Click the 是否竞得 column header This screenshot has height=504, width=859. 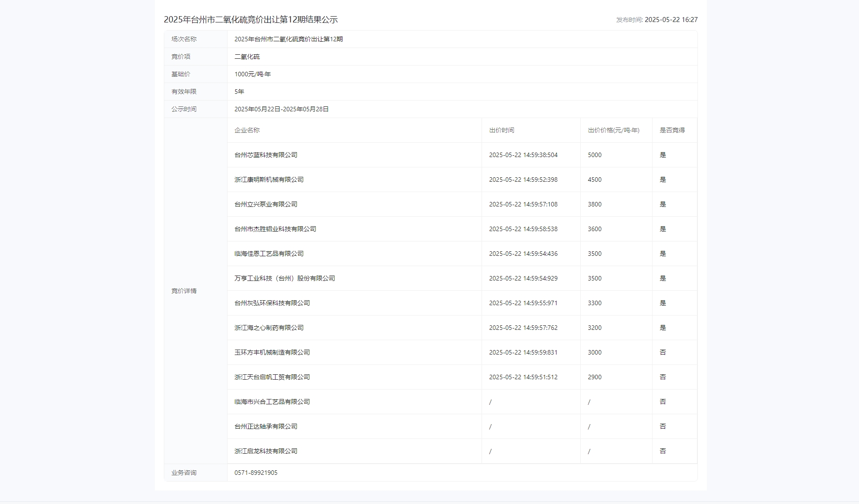672,130
